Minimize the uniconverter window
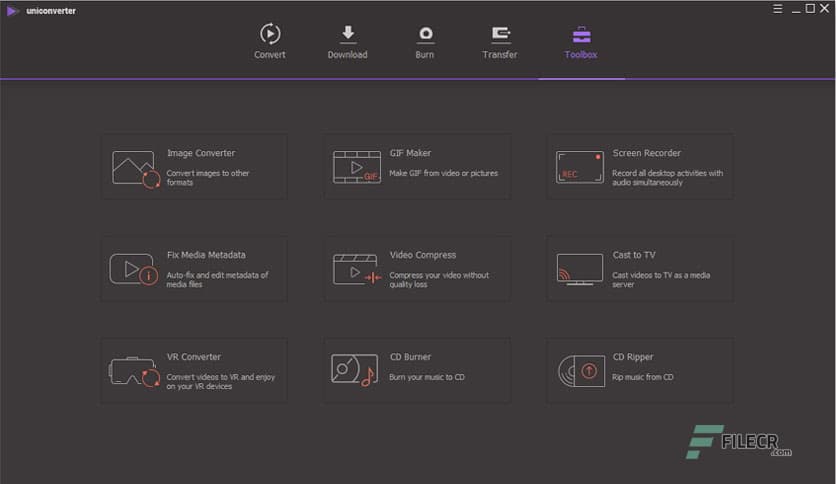 click(796, 10)
